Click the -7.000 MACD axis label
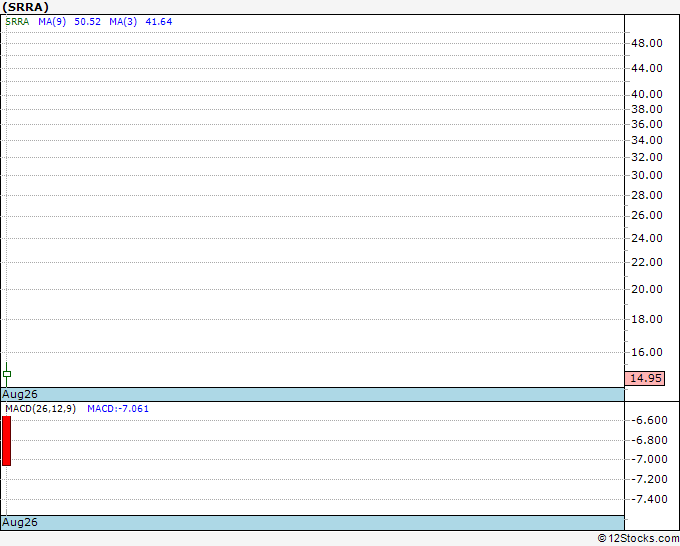The height and width of the screenshot is (546, 680). click(649, 459)
